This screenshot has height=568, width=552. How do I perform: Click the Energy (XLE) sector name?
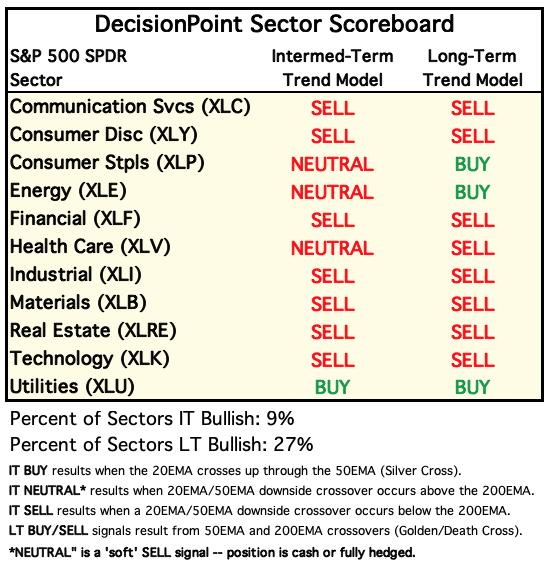tap(68, 191)
